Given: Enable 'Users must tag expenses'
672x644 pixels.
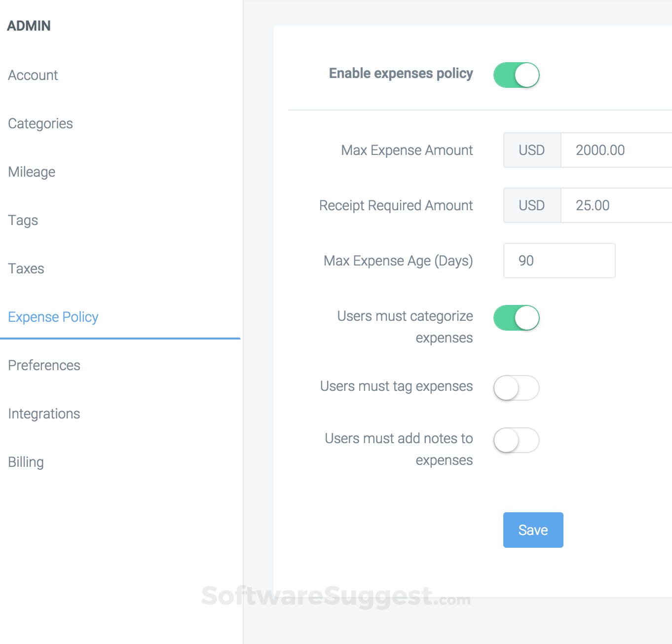Looking at the screenshot, I should pyautogui.click(x=516, y=388).
